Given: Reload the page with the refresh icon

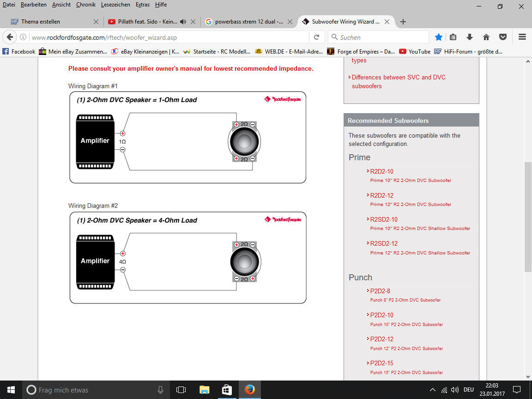Looking at the screenshot, I should 316,37.
